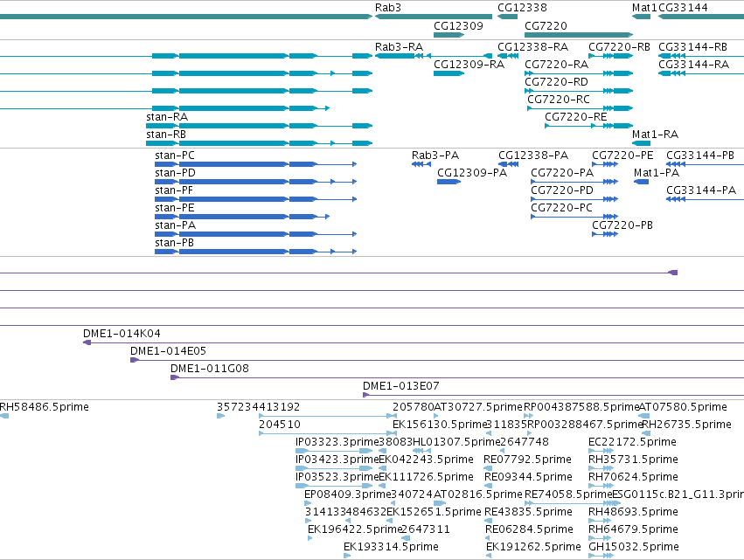744x560 pixels.
Task: Click the EK196422.5prime EST label
Action: click(x=355, y=529)
